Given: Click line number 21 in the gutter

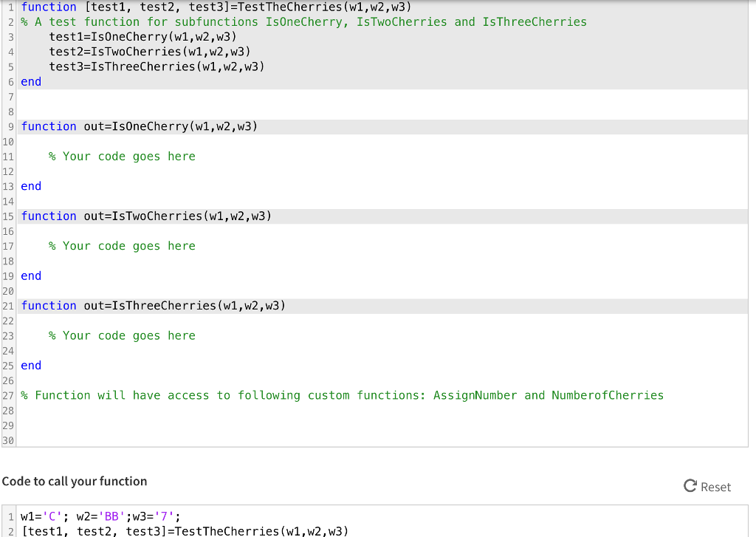Looking at the screenshot, I should tap(8, 307).
